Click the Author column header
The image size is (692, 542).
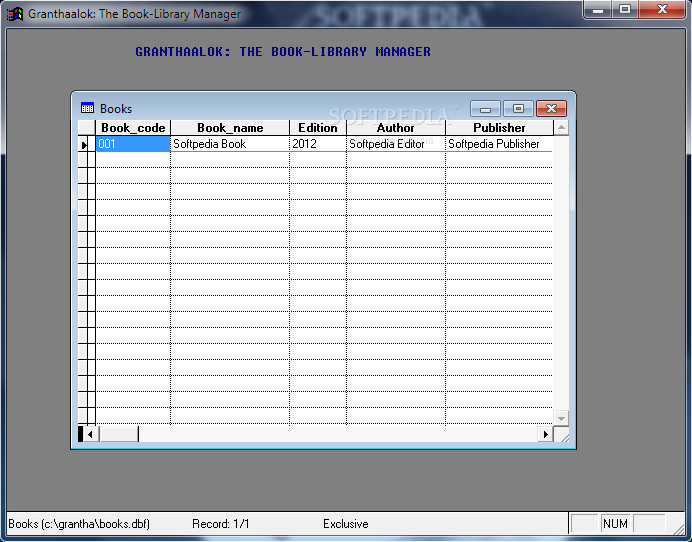click(396, 128)
